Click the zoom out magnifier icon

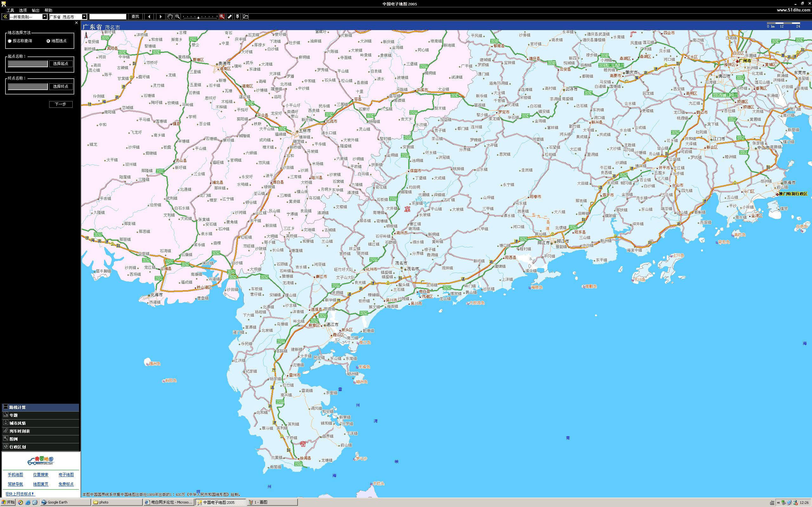[178, 16]
